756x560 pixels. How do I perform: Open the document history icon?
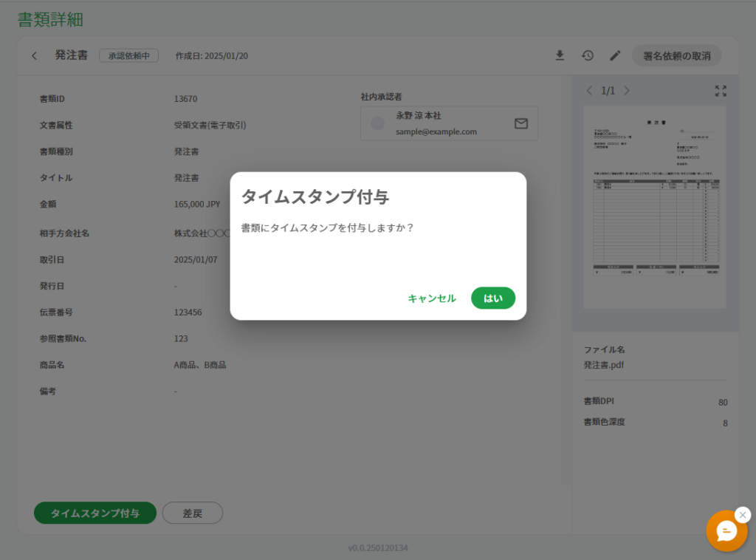588,55
